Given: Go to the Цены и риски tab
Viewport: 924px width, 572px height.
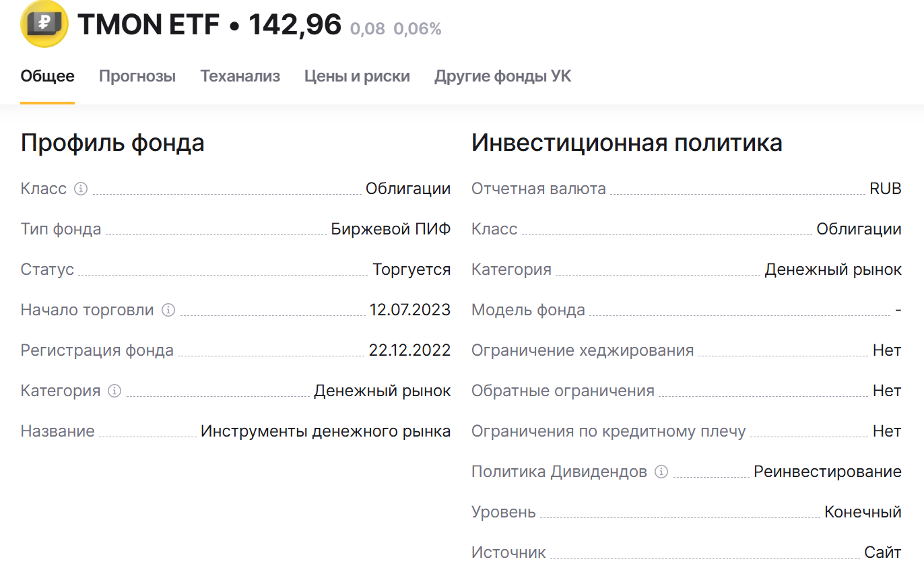Looking at the screenshot, I should point(358,76).
